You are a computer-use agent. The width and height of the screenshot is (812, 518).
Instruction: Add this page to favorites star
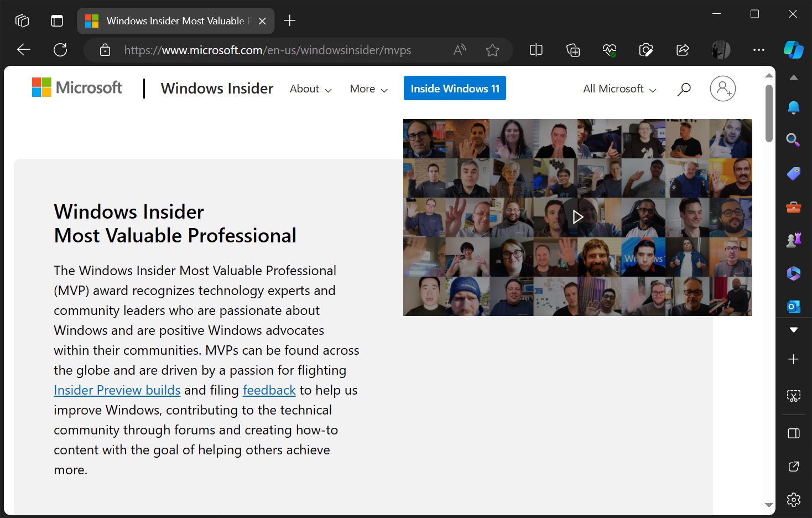coord(492,50)
